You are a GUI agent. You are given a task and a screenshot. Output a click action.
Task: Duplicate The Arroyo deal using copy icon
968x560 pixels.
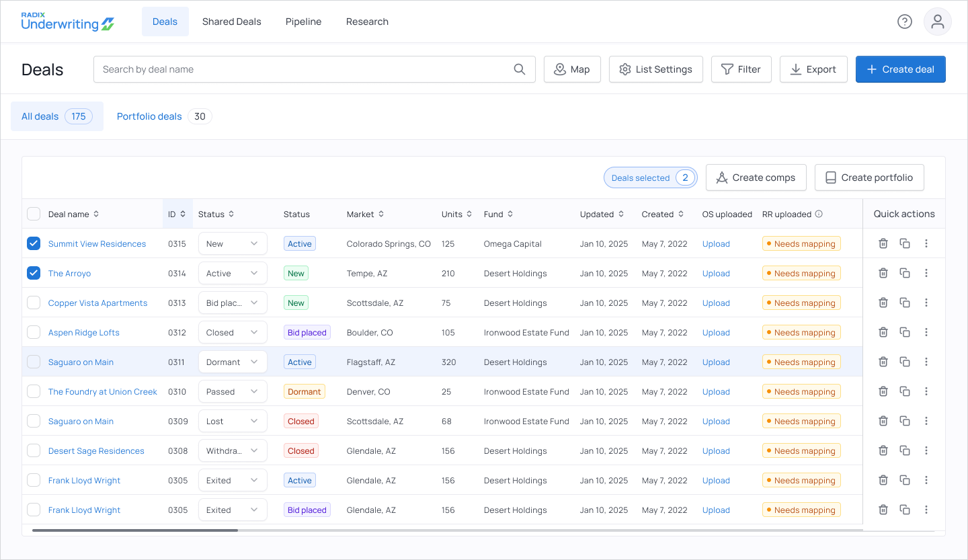point(905,273)
